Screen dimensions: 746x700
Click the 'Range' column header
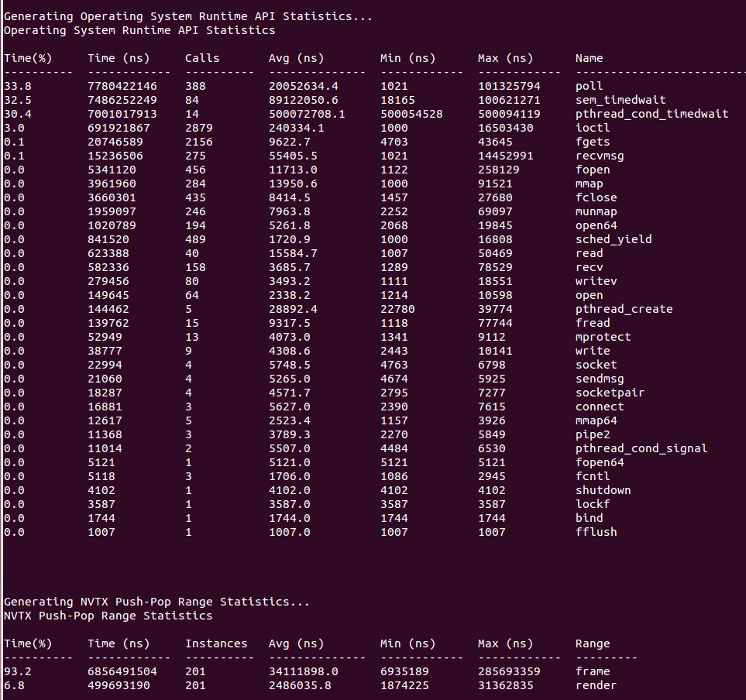[x=591, y=643]
